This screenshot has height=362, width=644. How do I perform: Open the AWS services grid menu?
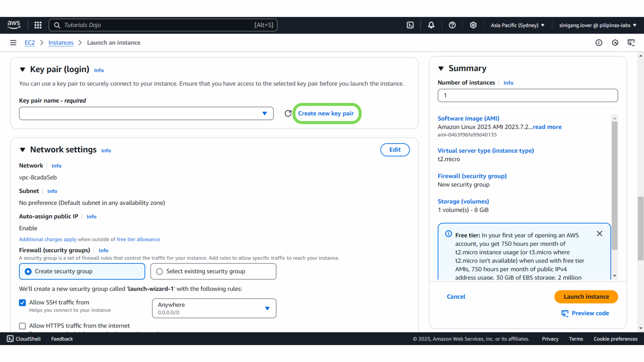pos(38,25)
